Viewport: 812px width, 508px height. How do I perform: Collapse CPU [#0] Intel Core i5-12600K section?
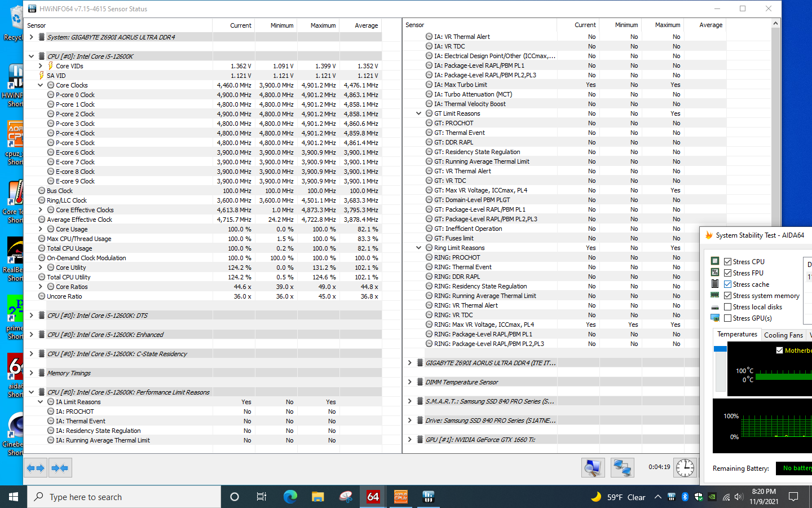31,56
